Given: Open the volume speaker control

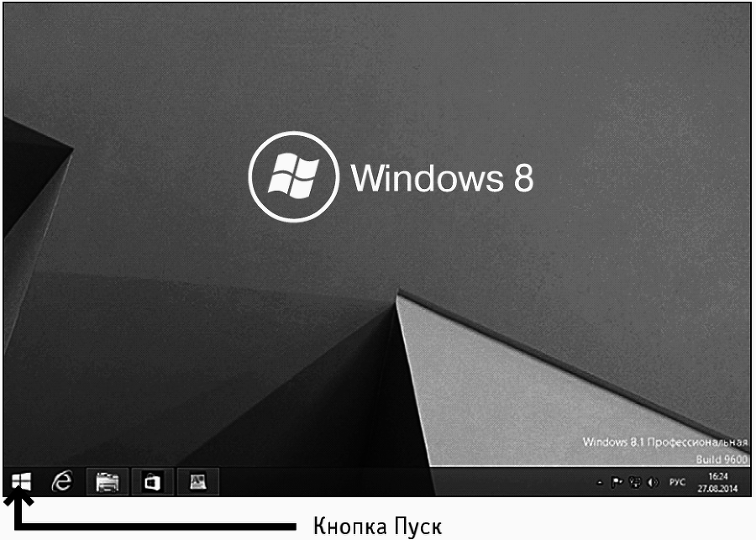Looking at the screenshot, I should pyautogui.click(x=653, y=482).
